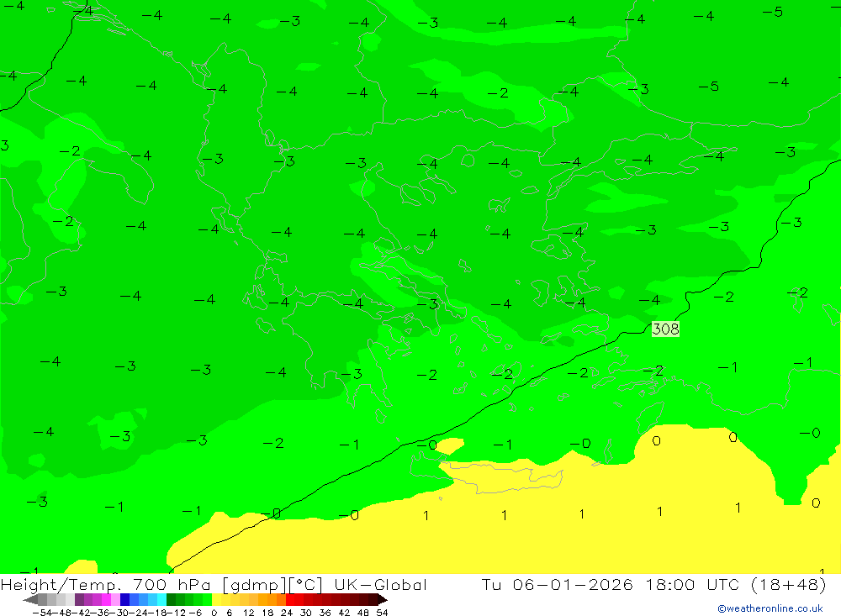Screen dimensions: 841x616
Task: Select the dark green -12°C legend swatch
Action: 171,599
